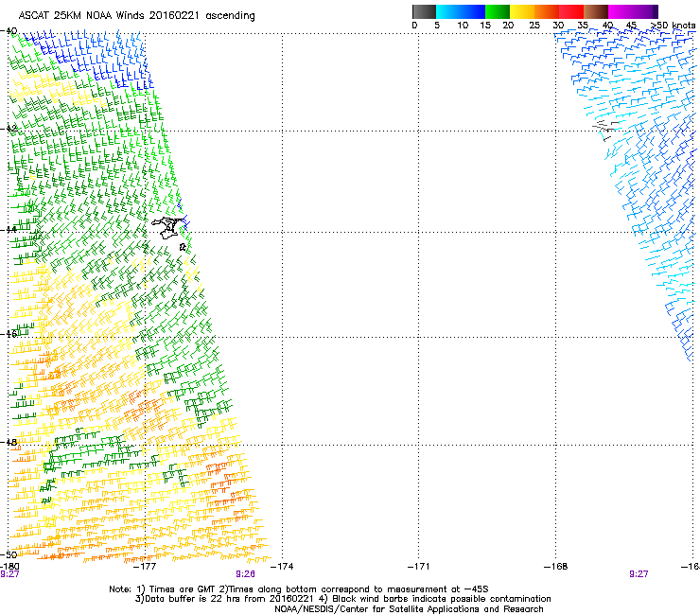
Task: Click the red 30-35 knots legend segment
Action: click(571, 11)
